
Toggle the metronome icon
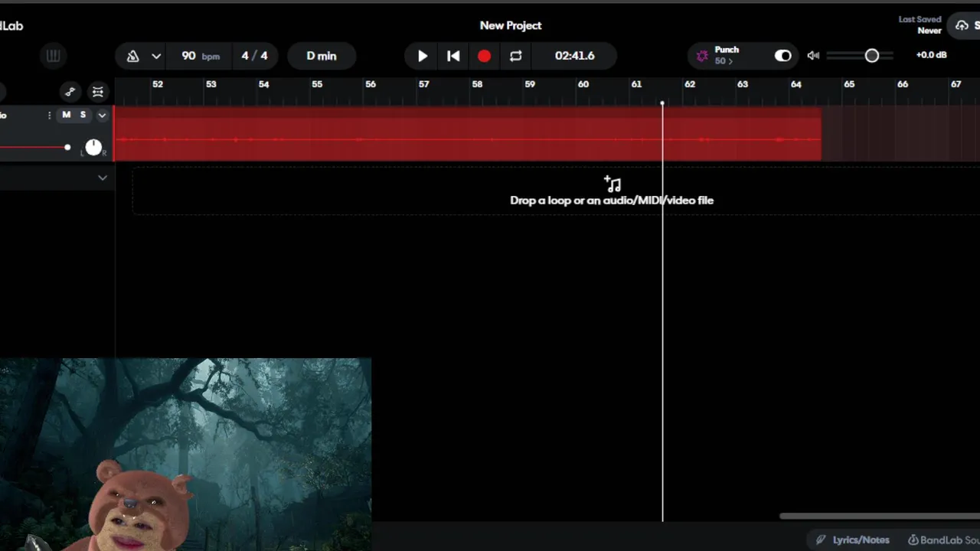coord(132,56)
